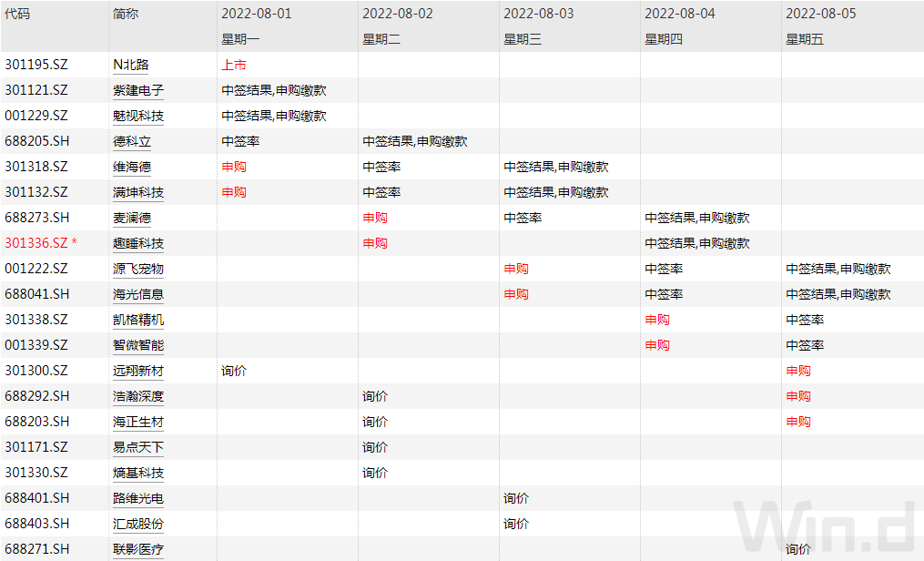Click 中签率 in the 德科立 row
Image resolution: width=924 pixels, height=561 pixels.
tap(240, 141)
